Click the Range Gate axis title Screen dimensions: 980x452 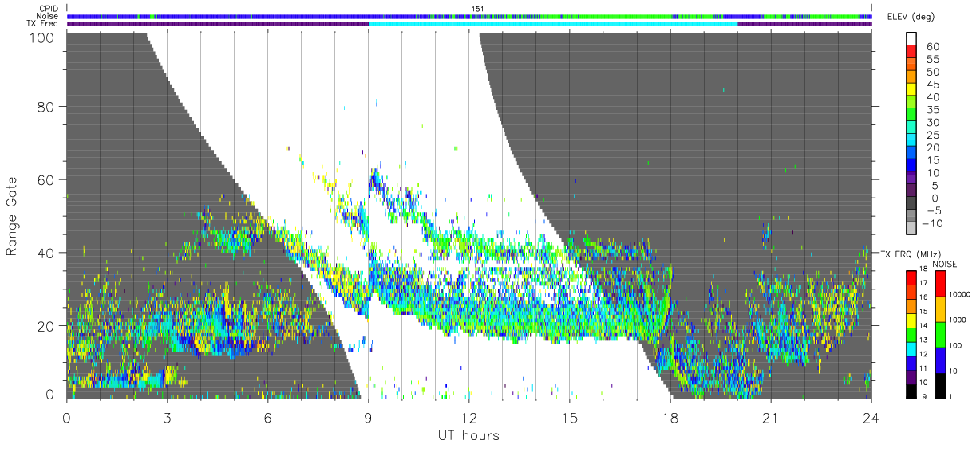[13, 216]
